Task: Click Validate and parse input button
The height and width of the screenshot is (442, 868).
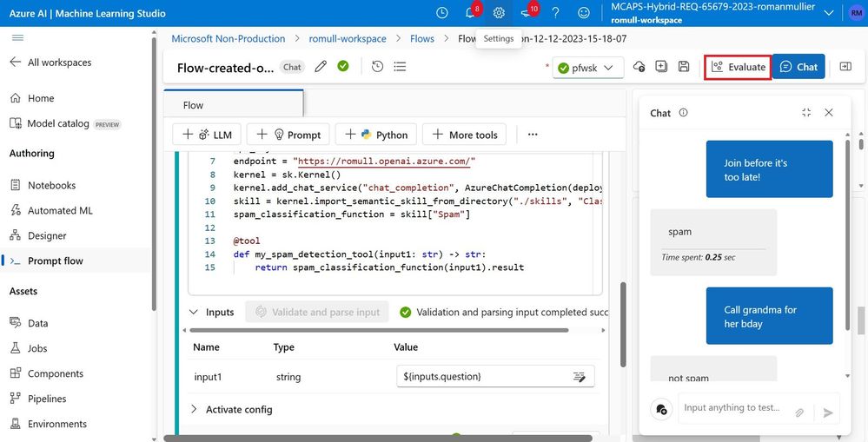Action: click(317, 312)
